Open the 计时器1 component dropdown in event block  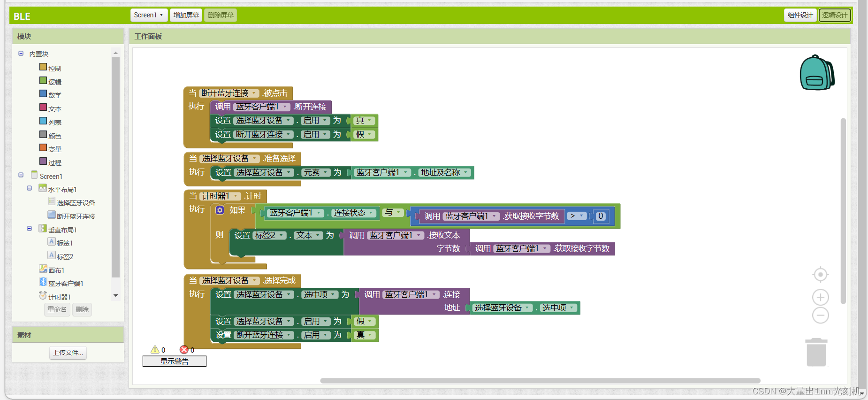tap(221, 196)
